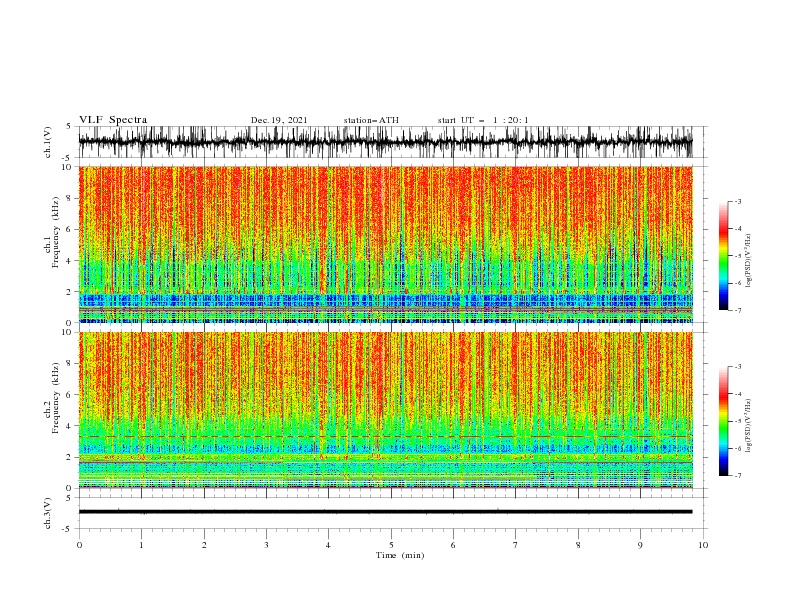The width and height of the screenshot is (792, 612).
Task: Click the "3" tick on the time axis
Action: pyautogui.click(x=266, y=545)
